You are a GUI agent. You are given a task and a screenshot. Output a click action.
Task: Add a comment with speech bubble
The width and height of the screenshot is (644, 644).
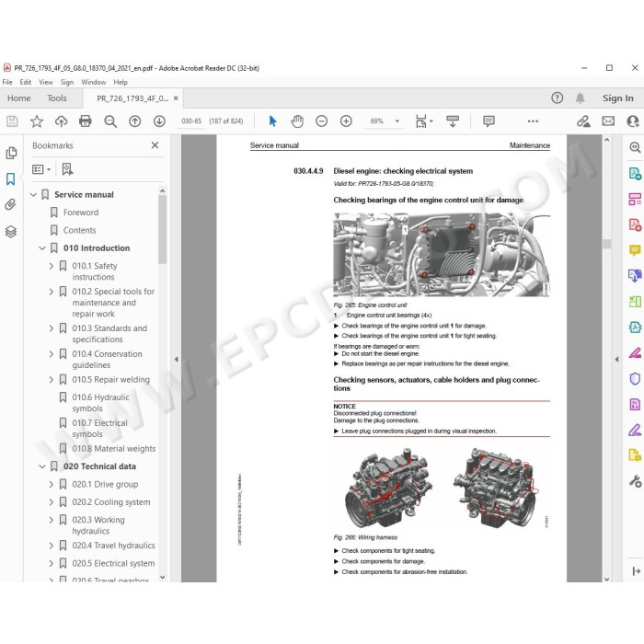(x=489, y=121)
